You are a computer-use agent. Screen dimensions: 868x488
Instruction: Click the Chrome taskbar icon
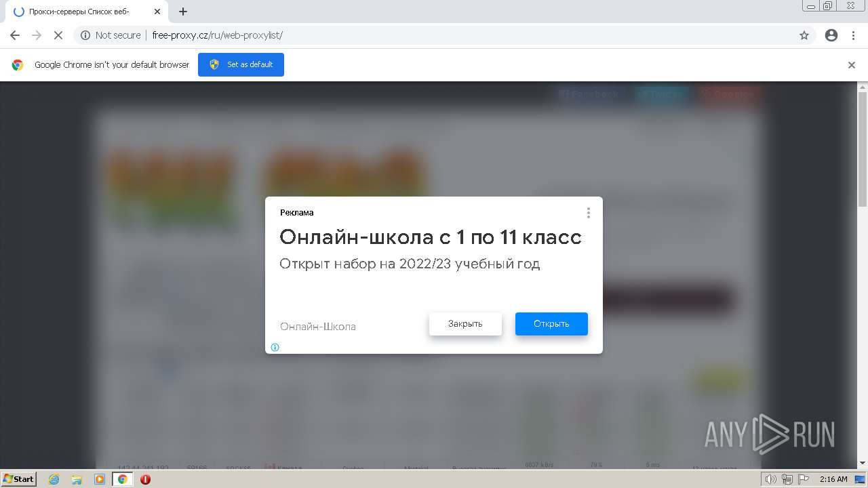(x=122, y=479)
